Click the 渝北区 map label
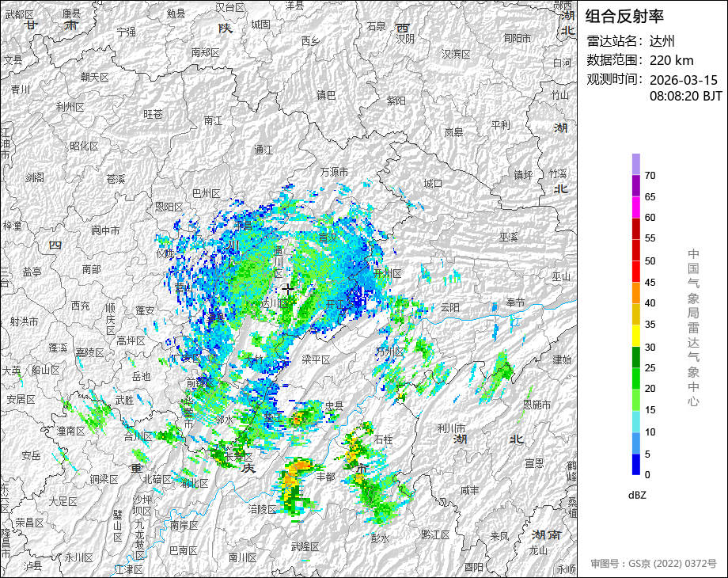The width and height of the screenshot is (728, 578). pos(195,483)
